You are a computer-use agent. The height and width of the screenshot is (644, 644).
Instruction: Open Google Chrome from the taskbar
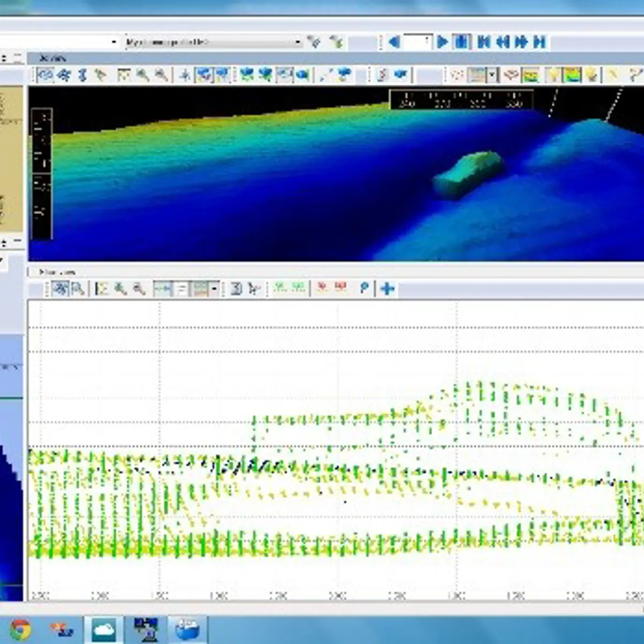20,630
